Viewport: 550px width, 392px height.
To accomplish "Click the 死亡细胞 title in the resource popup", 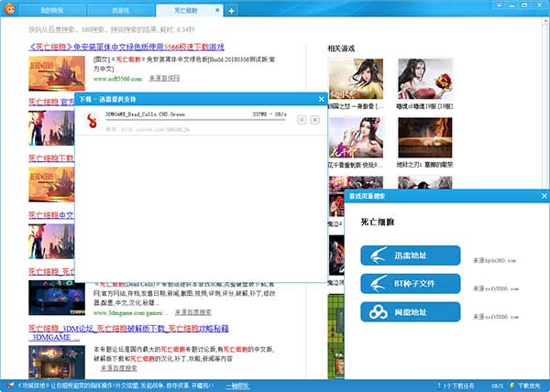I will [x=378, y=222].
